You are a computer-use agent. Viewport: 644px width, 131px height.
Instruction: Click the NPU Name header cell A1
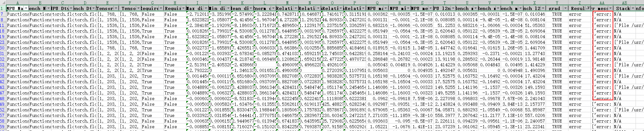[17, 8]
